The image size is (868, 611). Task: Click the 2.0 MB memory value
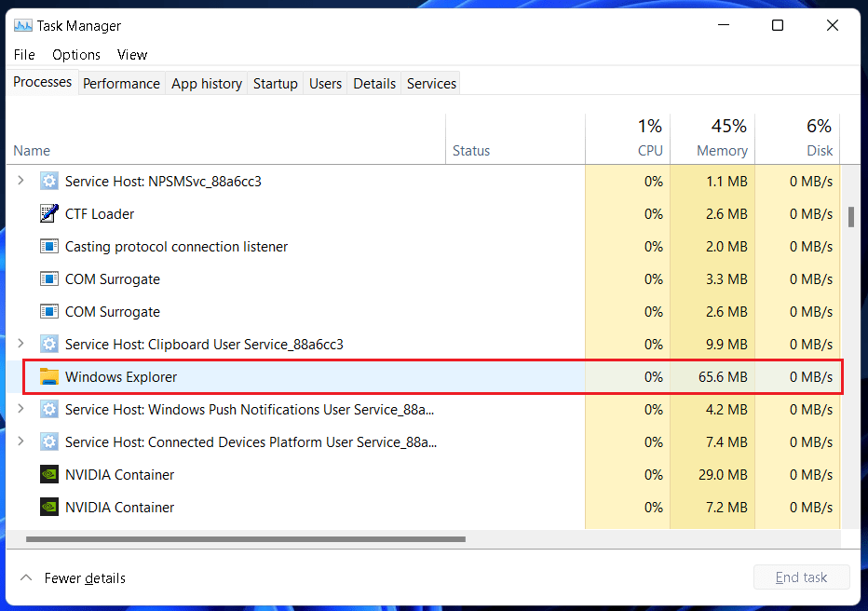[x=726, y=246]
